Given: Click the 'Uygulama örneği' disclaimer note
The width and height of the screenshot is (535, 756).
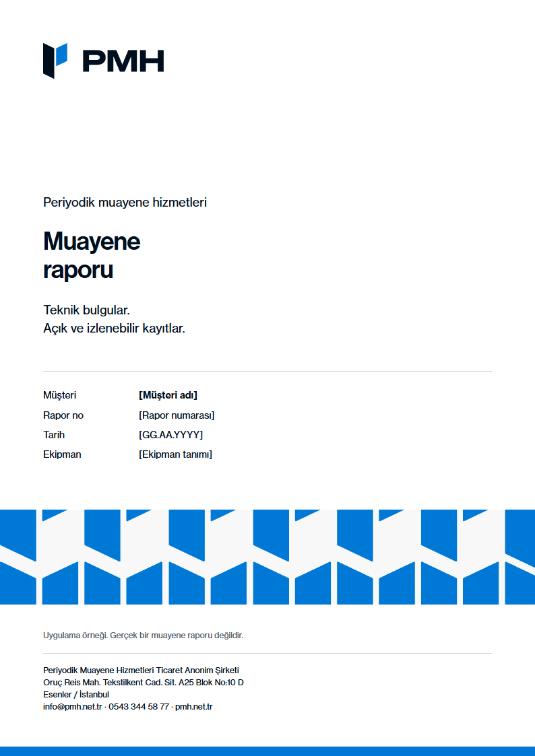Looking at the screenshot, I should click(144, 635).
